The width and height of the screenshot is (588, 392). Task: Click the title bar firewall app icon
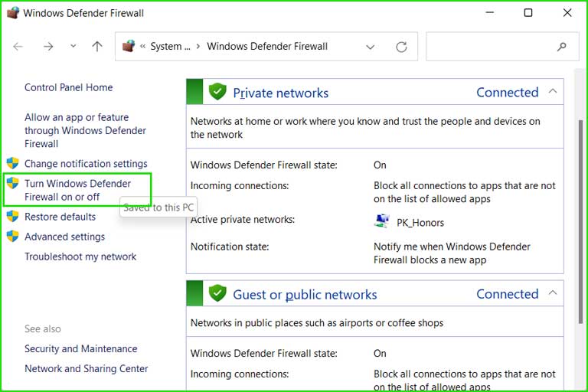coord(13,13)
